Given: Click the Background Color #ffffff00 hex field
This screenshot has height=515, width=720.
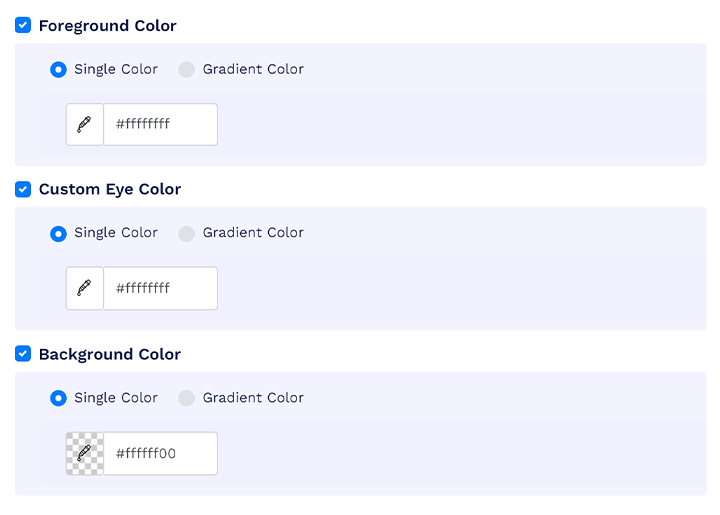Looking at the screenshot, I should tap(161, 453).
